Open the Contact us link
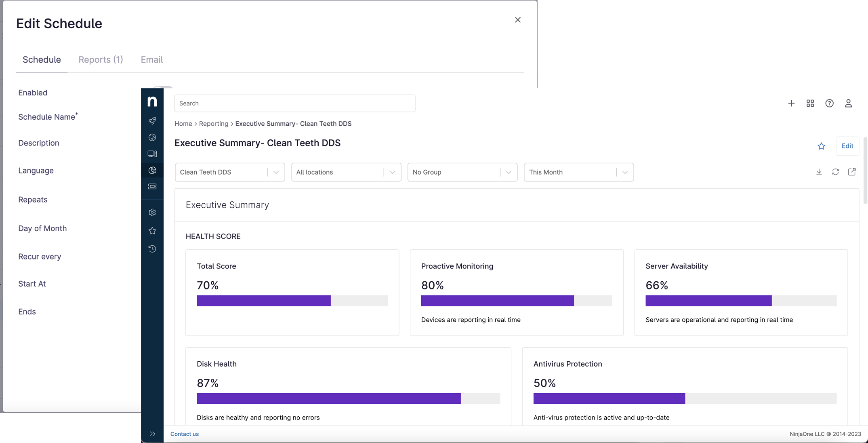Viewport: 868px width, 443px height. tap(184, 434)
